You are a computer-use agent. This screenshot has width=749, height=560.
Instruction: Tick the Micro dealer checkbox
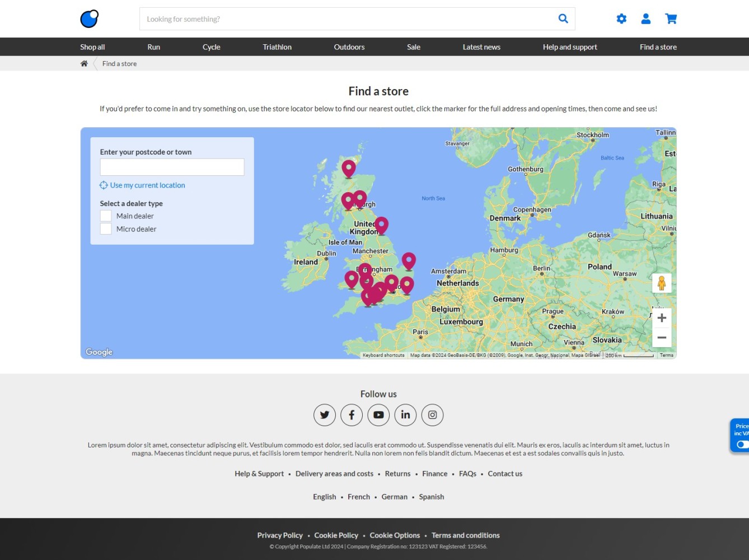(106, 228)
